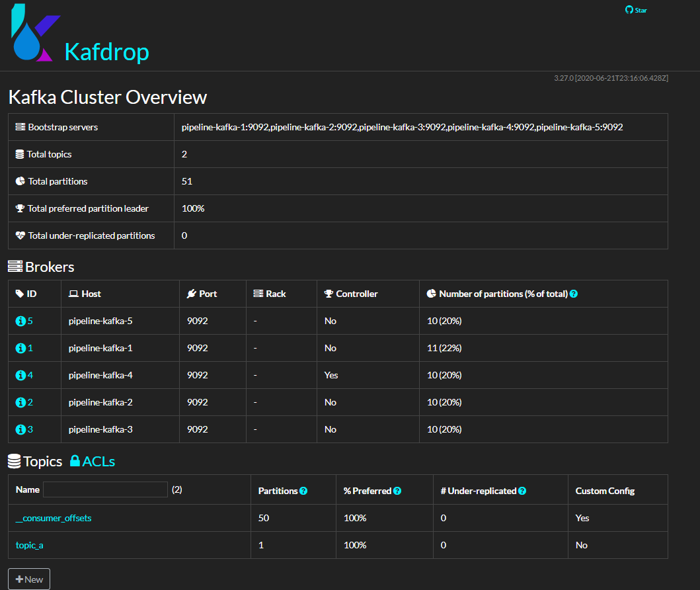700x590 pixels.
Task: Click the tag icon in ID header
Action: coord(20,294)
